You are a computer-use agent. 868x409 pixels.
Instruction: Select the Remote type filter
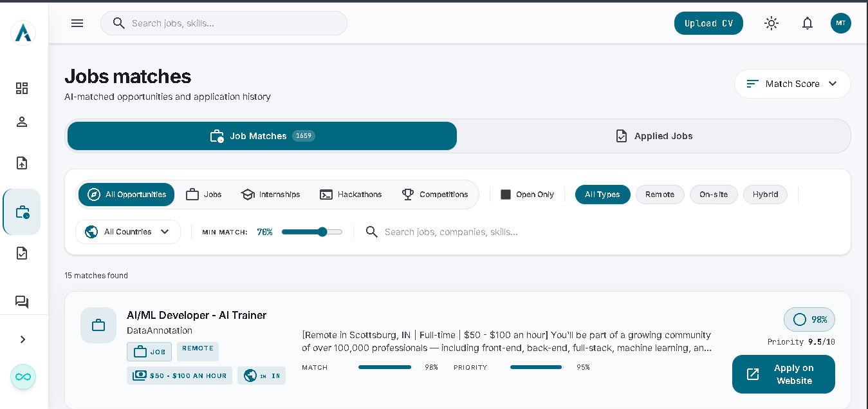coord(660,195)
